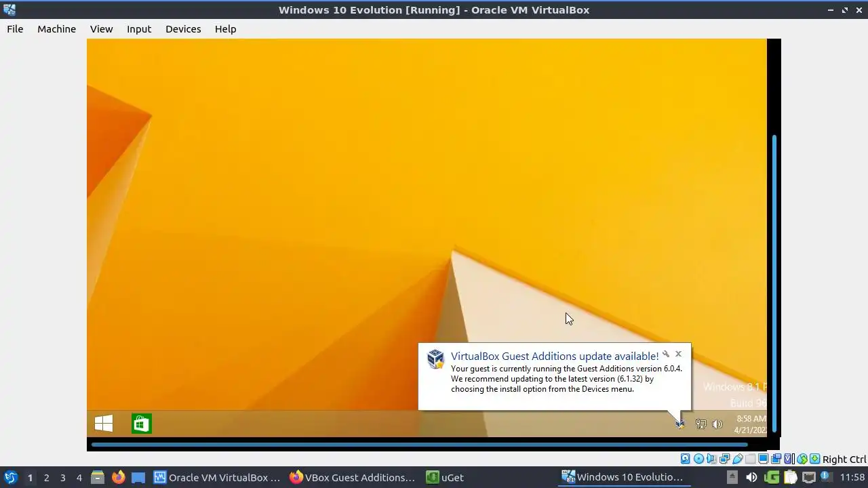This screenshot has height=488, width=868.
Task: Switch to VBox Guest Additions Firefox window
Action: pos(353,477)
